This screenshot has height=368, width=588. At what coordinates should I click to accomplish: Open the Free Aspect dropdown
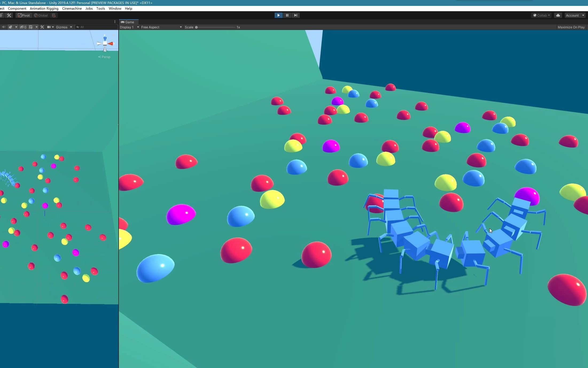coord(161,27)
